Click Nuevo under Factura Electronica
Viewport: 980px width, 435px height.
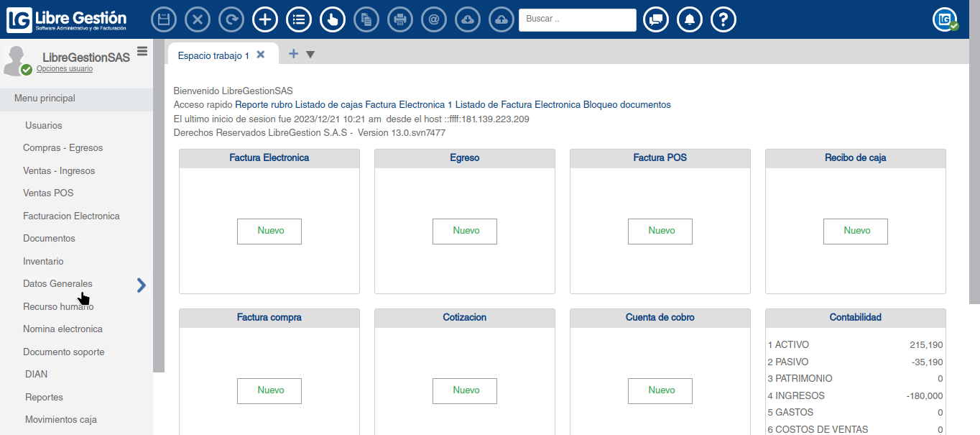click(x=269, y=231)
